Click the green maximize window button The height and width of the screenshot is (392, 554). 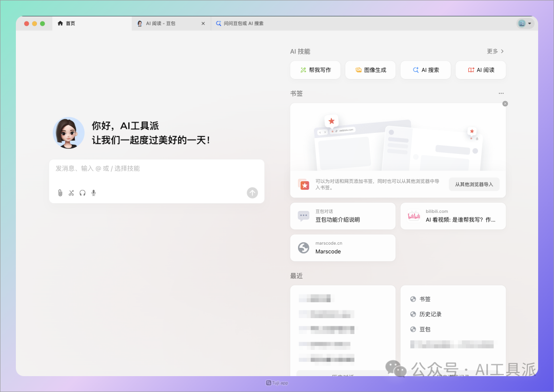[43, 24]
